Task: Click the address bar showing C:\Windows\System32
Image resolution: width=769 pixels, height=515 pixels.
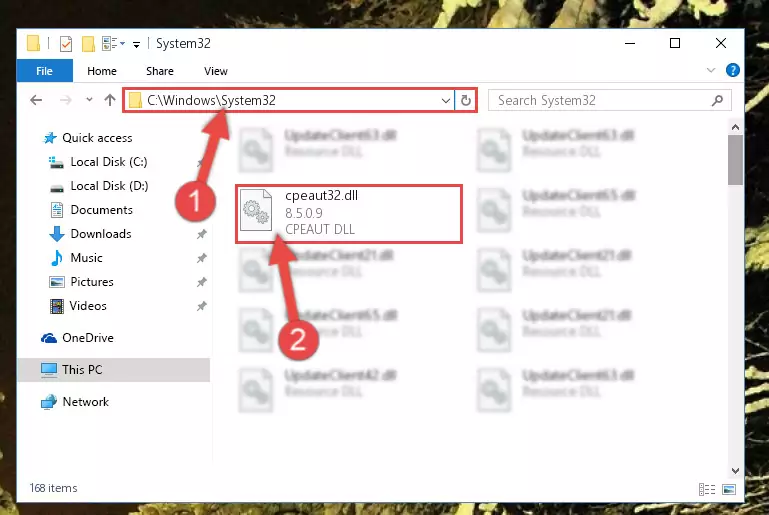Action: coord(289,101)
